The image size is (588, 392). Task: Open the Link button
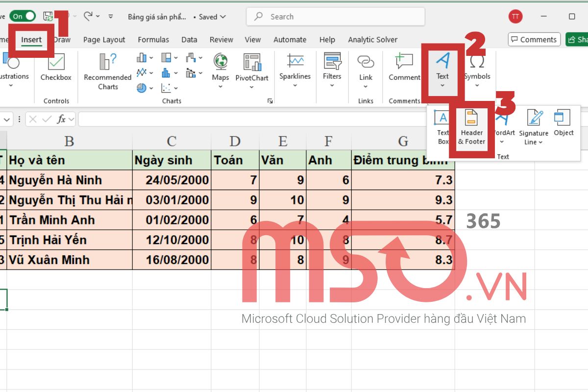(366, 71)
